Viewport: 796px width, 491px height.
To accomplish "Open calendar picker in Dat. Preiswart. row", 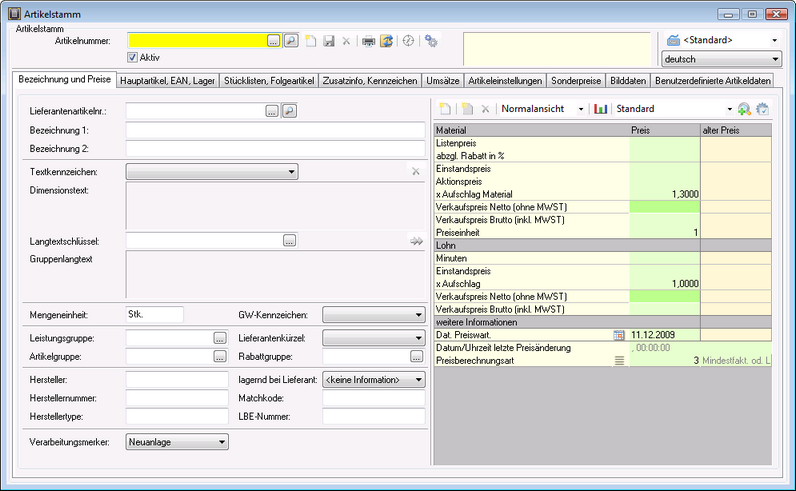I will click(x=619, y=335).
